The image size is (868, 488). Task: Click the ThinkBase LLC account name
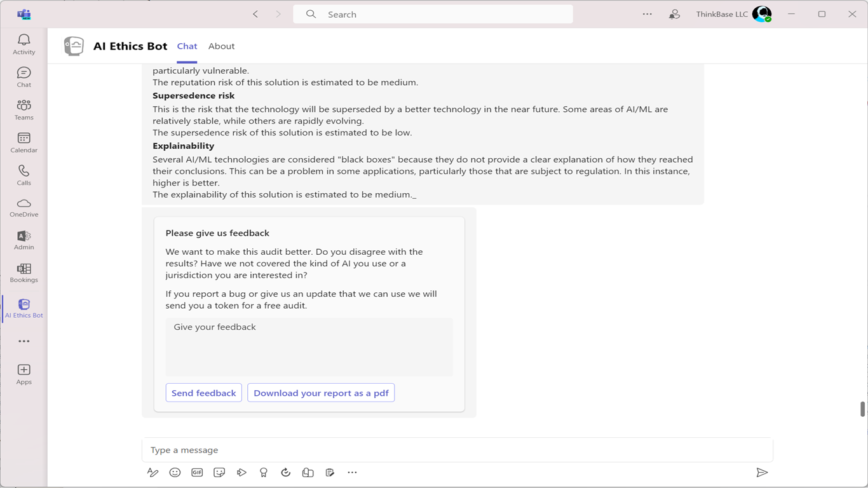point(722,14)
